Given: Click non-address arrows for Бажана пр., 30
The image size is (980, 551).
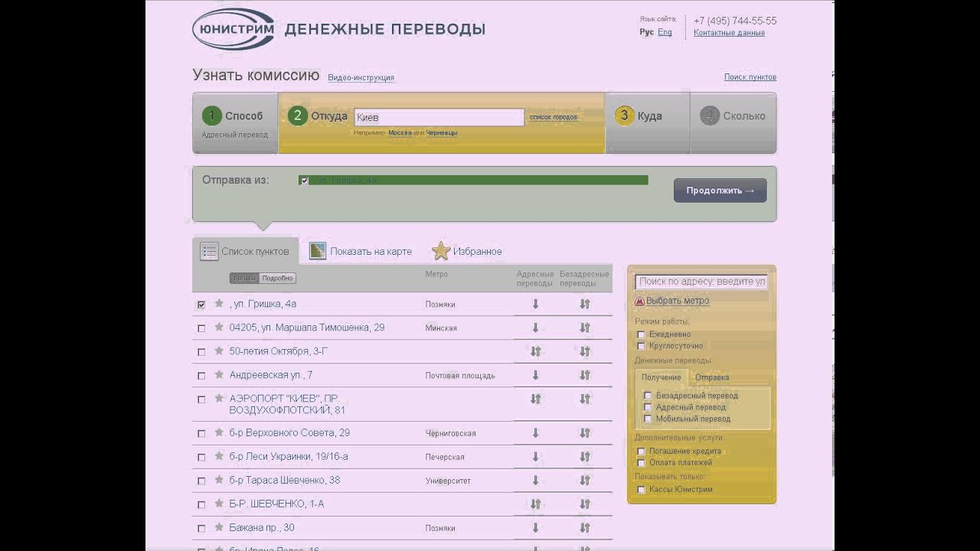Looking at the screenshot, I should coord(585,528).
